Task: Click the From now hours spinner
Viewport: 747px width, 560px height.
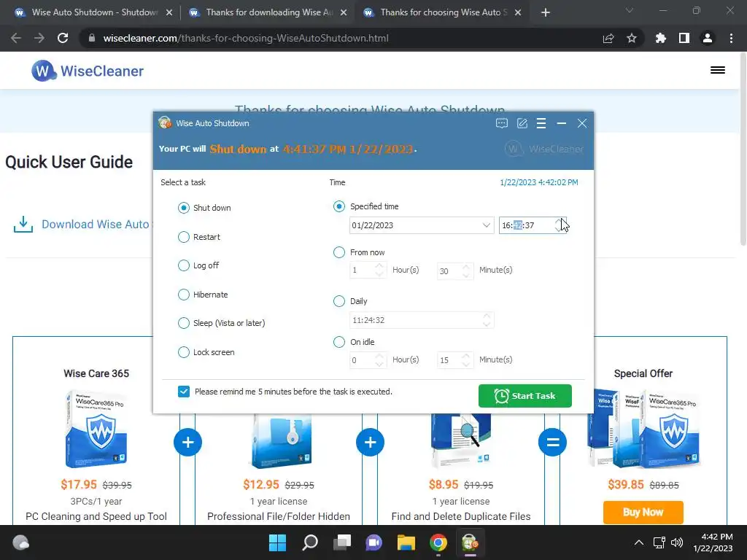Action: (368, 270)
